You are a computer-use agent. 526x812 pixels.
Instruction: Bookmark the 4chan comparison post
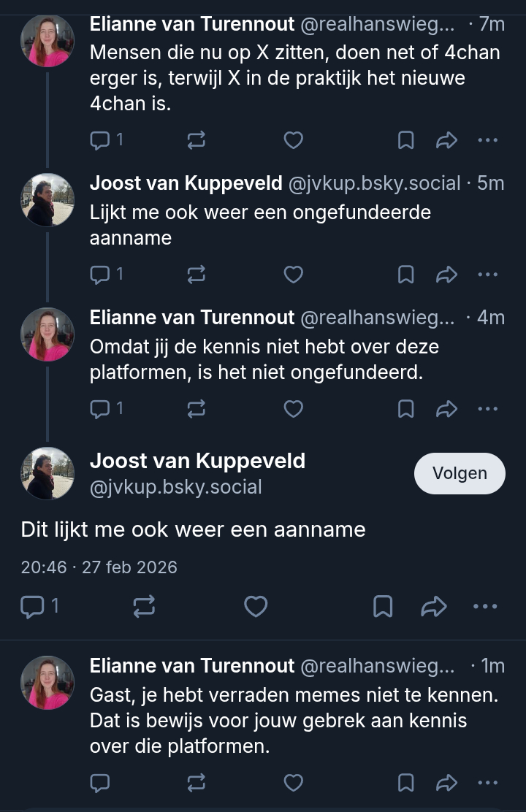(x=405, y=140)
